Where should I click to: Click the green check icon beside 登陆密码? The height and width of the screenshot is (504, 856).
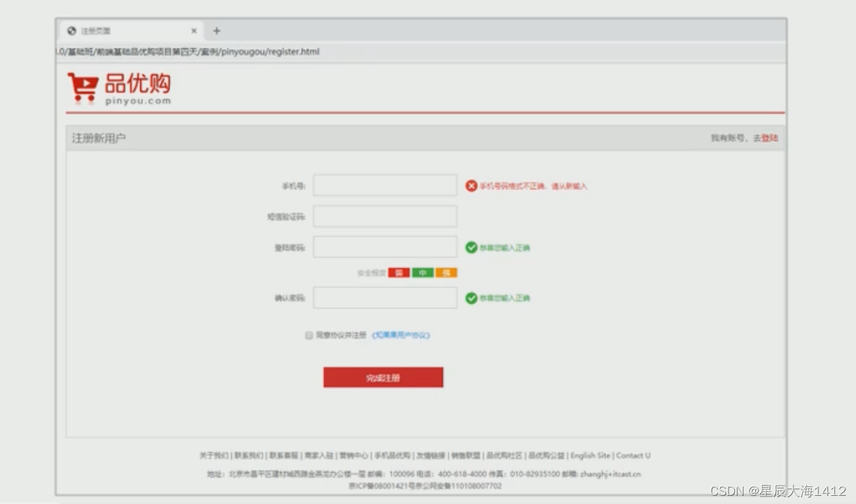[x=471, y=247]
